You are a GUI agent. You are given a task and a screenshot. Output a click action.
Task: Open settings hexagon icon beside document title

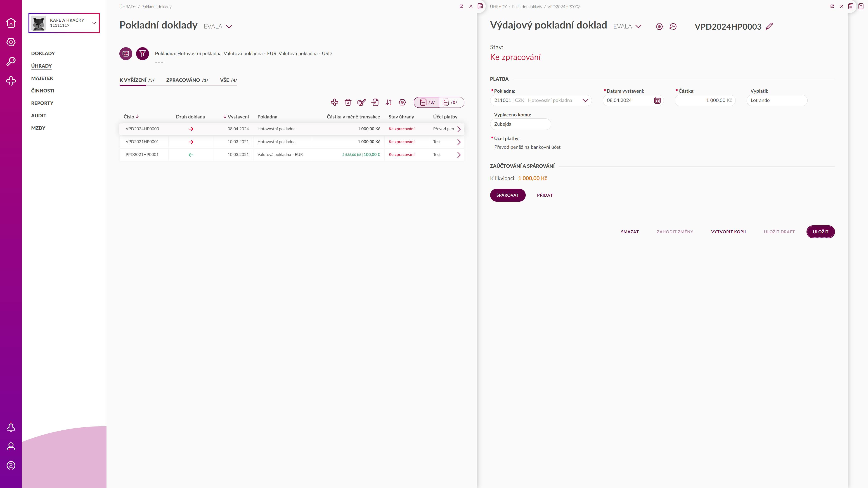click(x=660, y=27)
